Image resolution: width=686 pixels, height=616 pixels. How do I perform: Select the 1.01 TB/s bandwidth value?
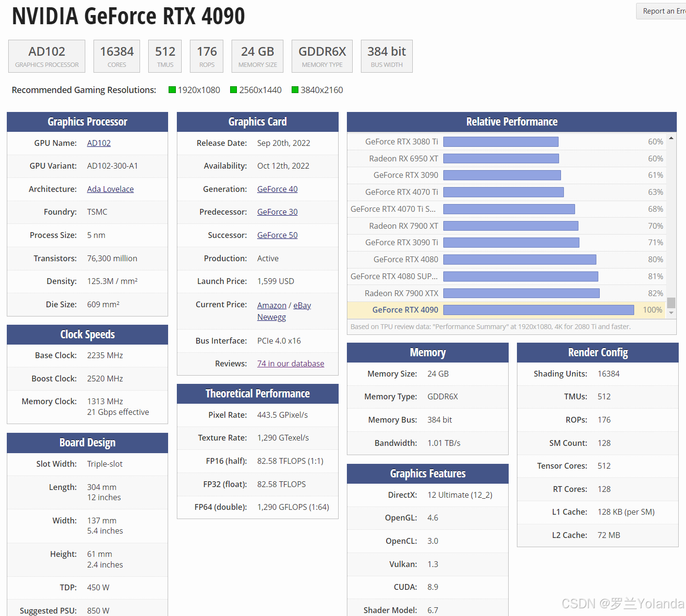(x=444, y=443)
